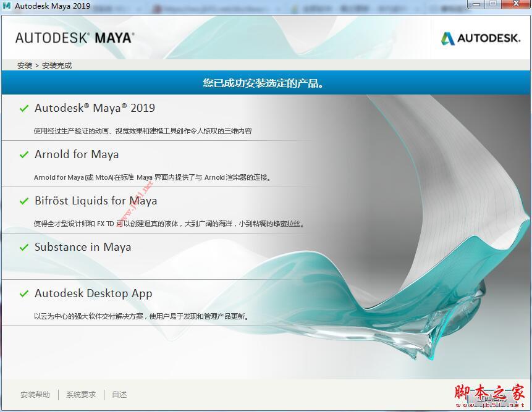This screenshot has width=532, height=412.
Task: Click the description starting with 以云为中心的强大软件交付
Action: pos(141,316)
